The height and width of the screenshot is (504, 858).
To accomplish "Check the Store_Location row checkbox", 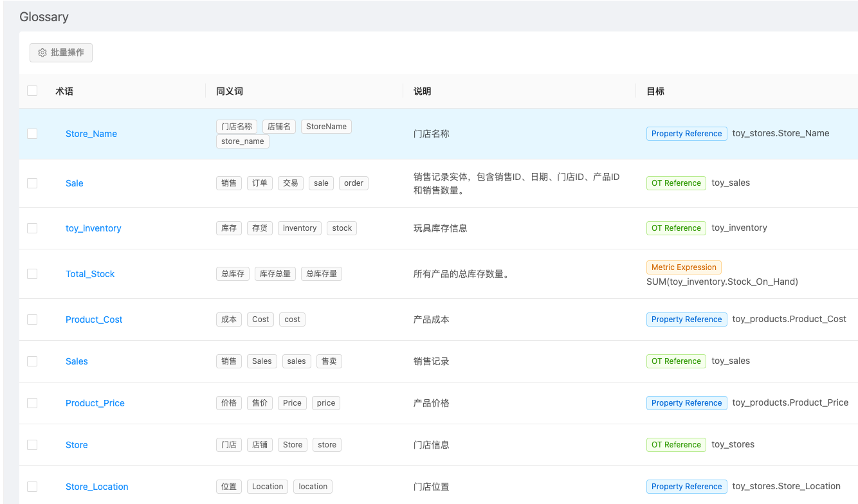I will tap(32, 487).
